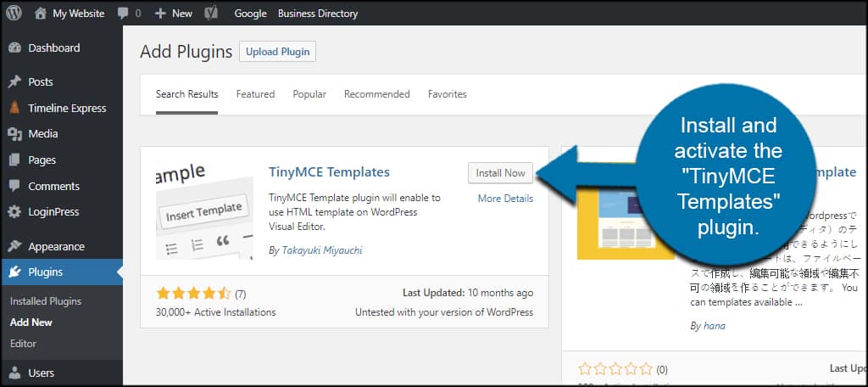Image resolution: width=868 pixels, height=387 pixels.
Task: Click the Add Plugins page heading
Action: [x=186, y=52]
